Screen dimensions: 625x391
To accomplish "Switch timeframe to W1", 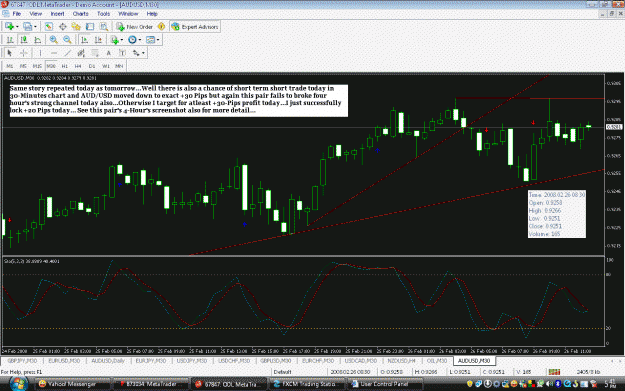I will pyautogui.click(x=106, y=66).
